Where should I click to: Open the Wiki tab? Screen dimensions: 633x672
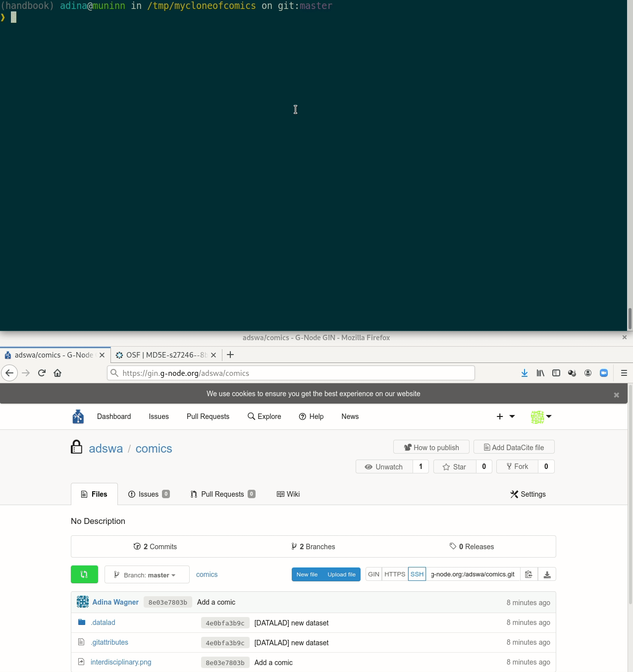288,494
